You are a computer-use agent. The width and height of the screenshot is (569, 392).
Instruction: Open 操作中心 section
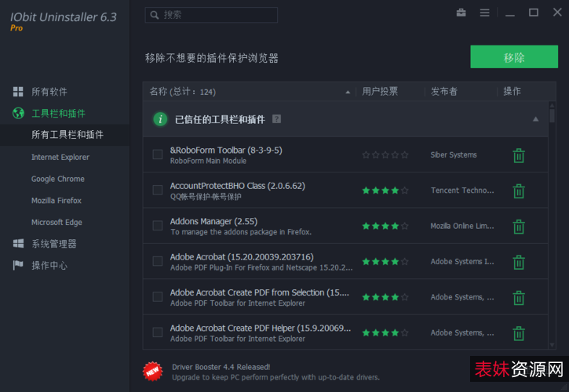point(49,266)
